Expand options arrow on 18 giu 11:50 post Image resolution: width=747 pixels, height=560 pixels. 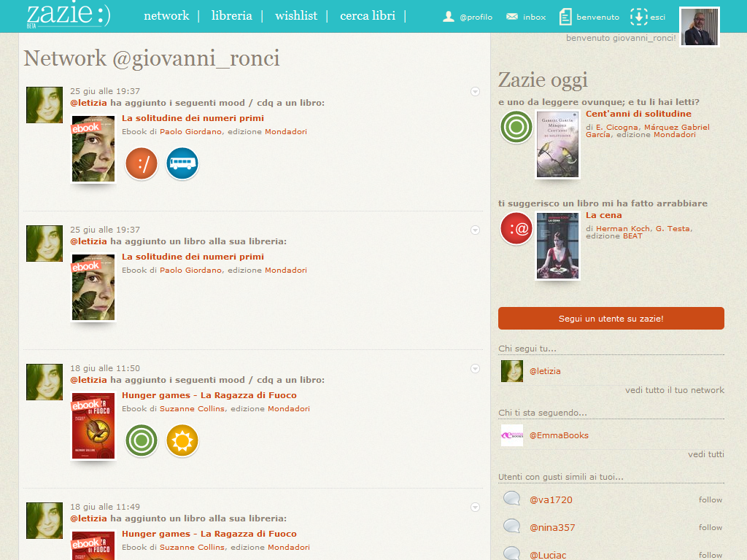point(475,368)
